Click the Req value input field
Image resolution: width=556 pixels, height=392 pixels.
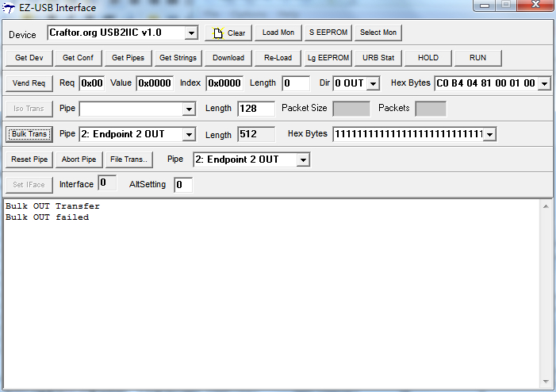tap(92, 83)
